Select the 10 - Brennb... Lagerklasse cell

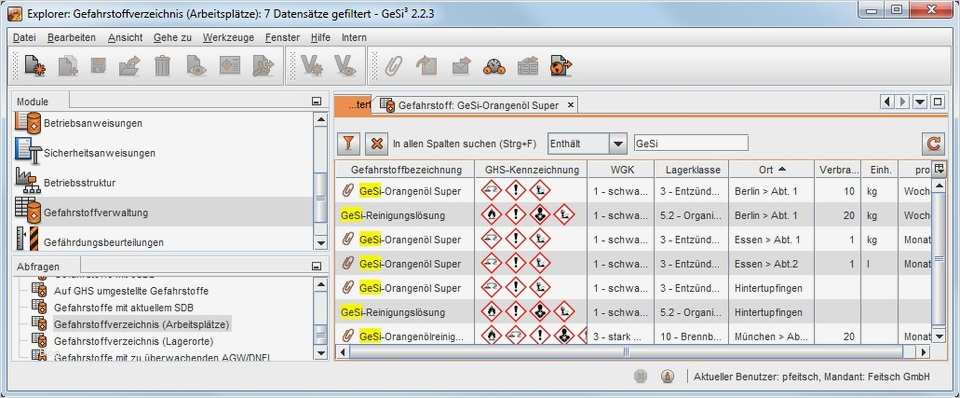pyautogui.click(x=692, y=336)
